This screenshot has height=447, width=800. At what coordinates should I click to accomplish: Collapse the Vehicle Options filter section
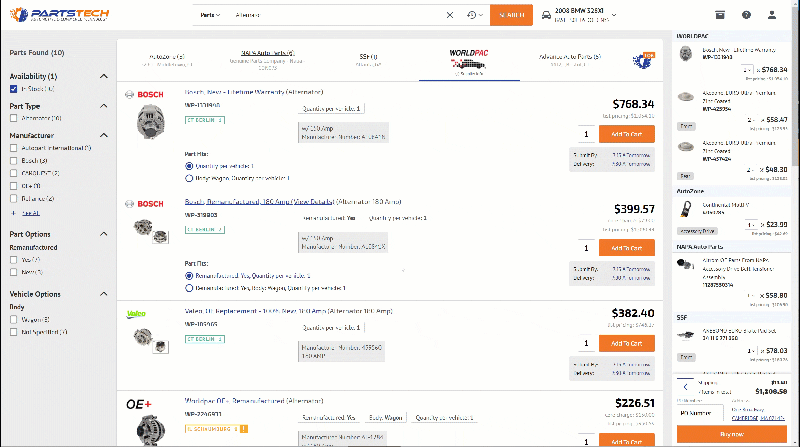point(104,294)
